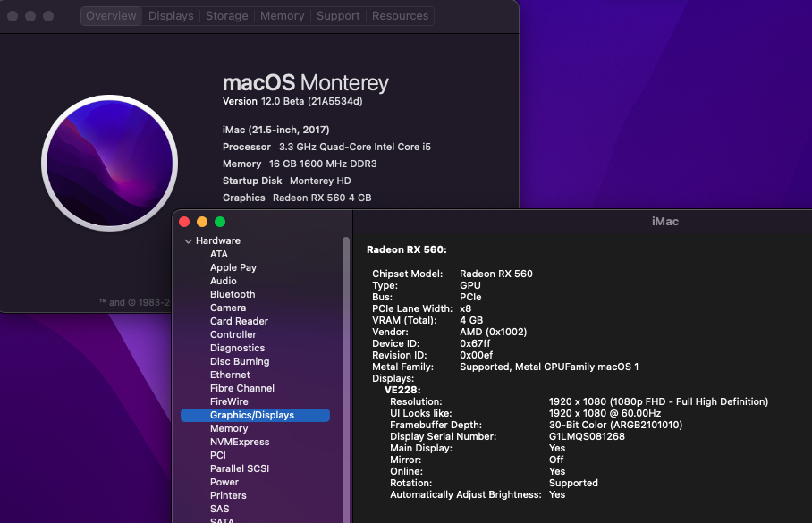Select Bluetooth in the sidebar
This screenshot has height=523, width=812.
(x=233, y=295)
